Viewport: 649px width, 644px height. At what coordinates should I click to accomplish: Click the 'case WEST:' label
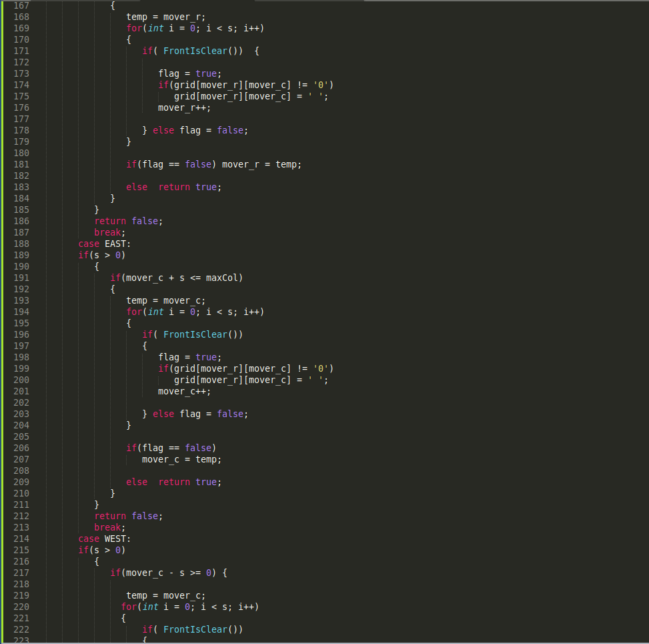pyautogui.click(x=104, y=539)
